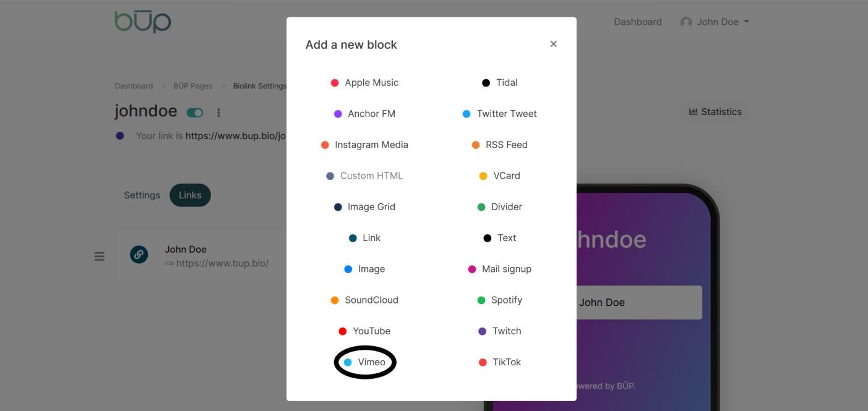
Task: Pick the Twitter Tweet block
Action: pos(499,114)
